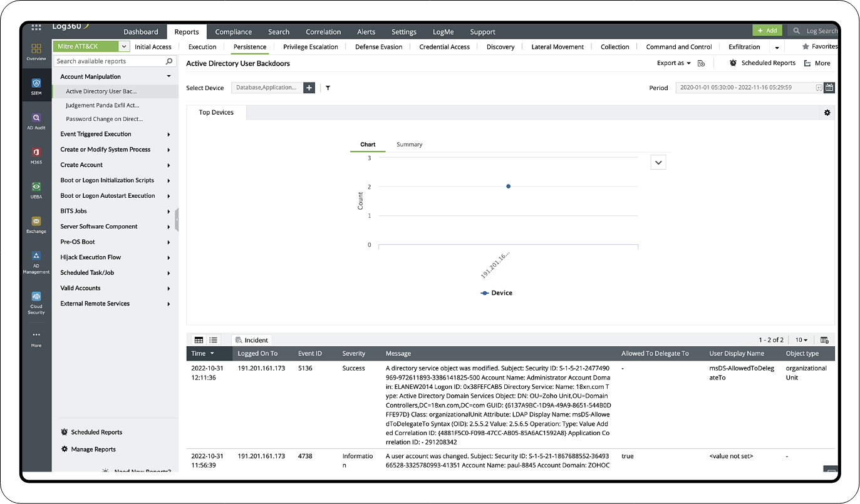This screenshot has width=860, height=504.
Task: Click the magnifier icon in report search
Action: (169, 61)
